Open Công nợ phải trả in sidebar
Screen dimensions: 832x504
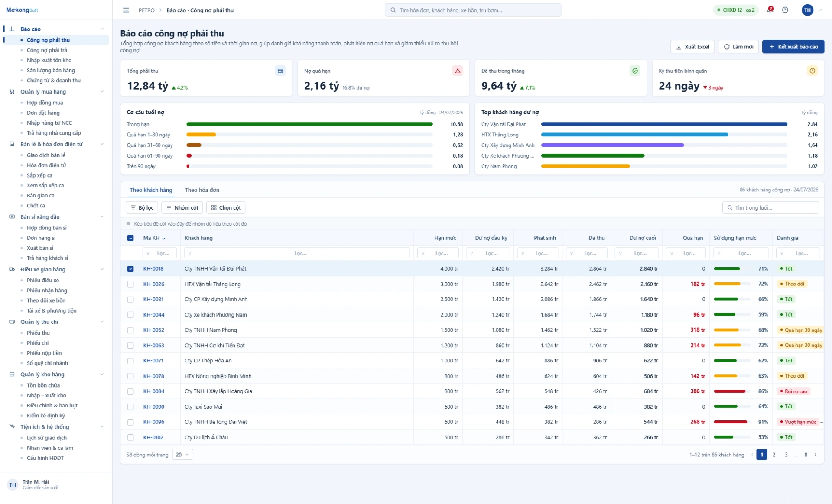click(47, 50)
